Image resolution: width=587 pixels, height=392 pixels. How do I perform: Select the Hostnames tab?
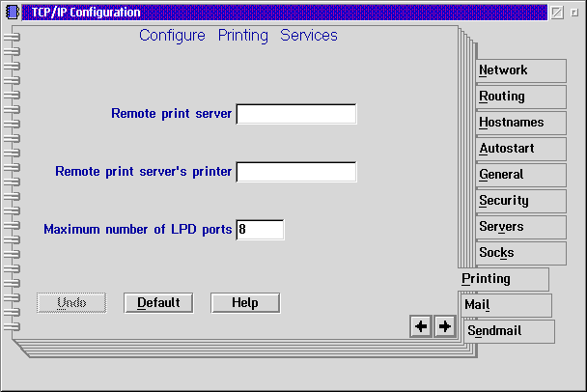[521, 123]
